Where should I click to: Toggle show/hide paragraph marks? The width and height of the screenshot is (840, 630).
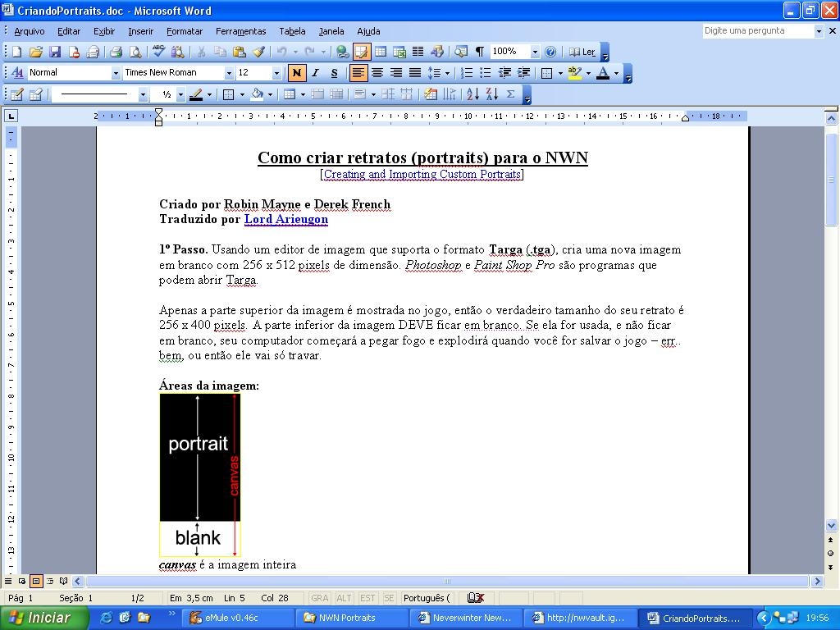[x=480, y=52]
